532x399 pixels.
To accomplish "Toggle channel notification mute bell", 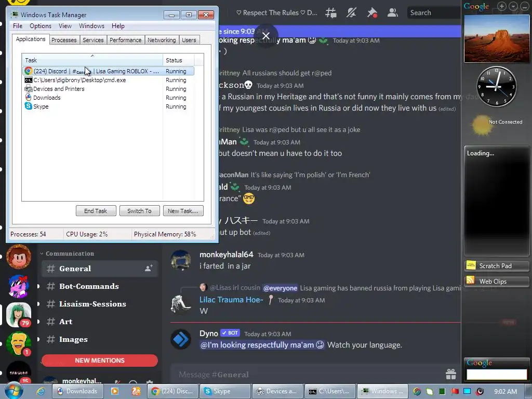I will point(351,13).
